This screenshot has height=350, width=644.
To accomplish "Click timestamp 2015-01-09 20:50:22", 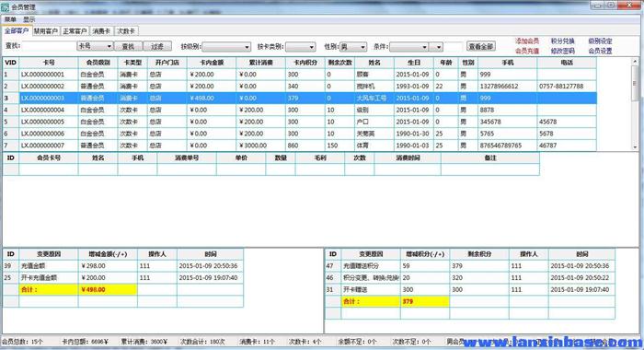I will pyautogui.click(x=580, y=278).
